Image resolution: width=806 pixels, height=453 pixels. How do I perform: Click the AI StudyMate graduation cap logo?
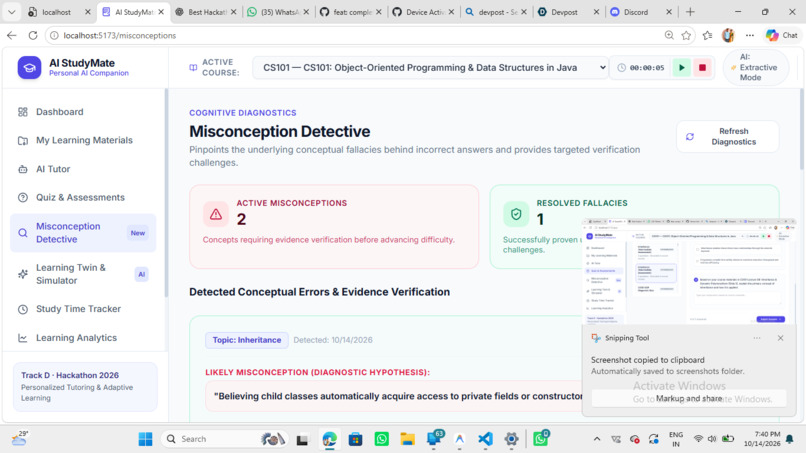click(29, 68)
